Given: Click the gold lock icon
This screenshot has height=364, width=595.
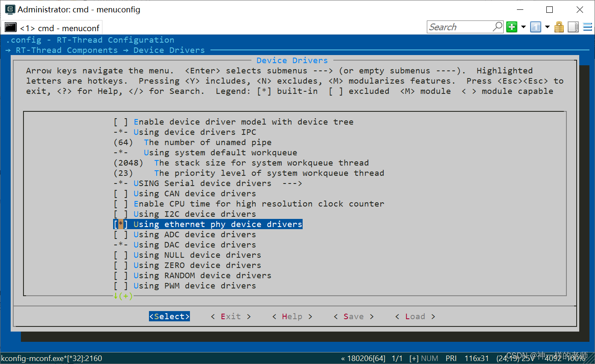Looking at the screenshot, I should click(x=559, y=27).
